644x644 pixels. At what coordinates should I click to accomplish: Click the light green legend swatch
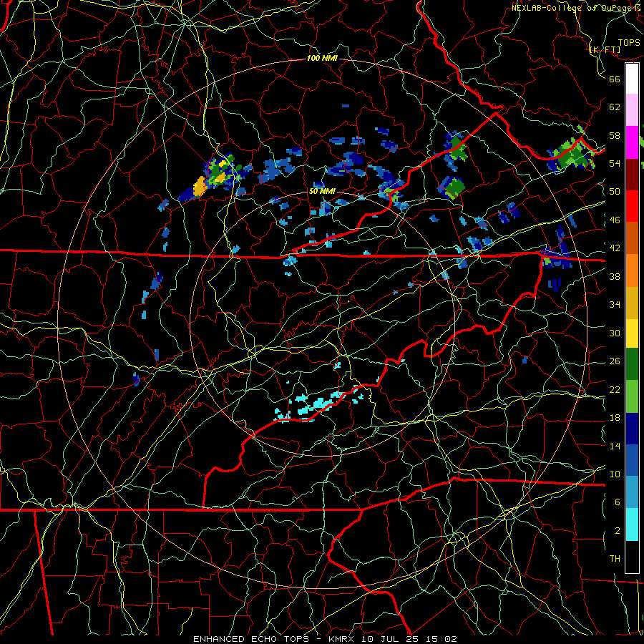(x=632, y=396)
